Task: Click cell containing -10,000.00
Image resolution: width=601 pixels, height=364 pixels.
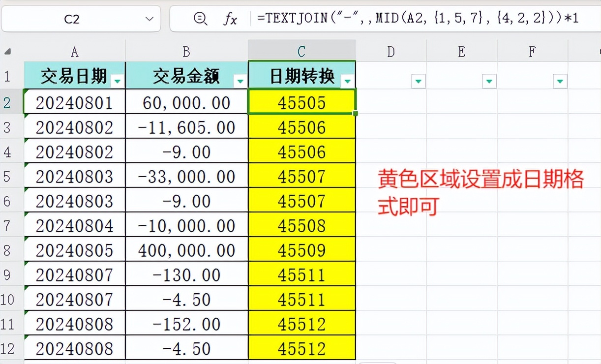Action: [187, 225]
